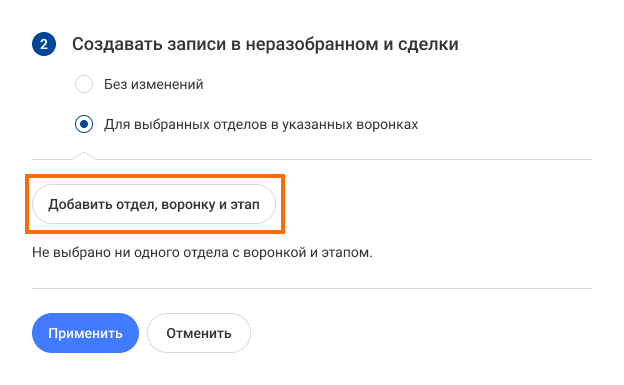Cancel changes with the "Отменить" button
Viewport: 624px width, 385px height.
[199, 333]
